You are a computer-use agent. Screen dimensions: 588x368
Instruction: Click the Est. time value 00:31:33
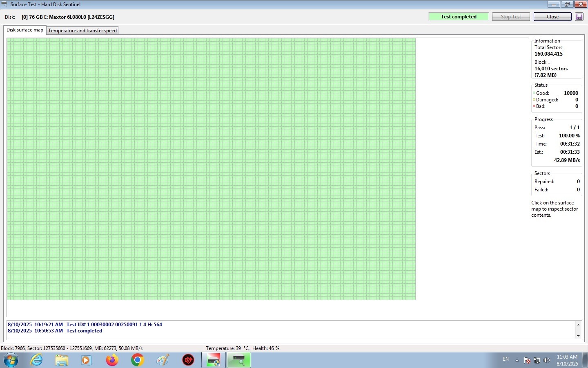click(x=570, y=152)
